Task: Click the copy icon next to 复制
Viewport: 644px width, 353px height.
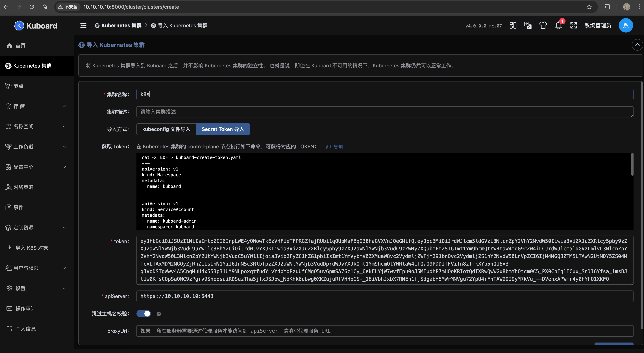Action: 328,147
